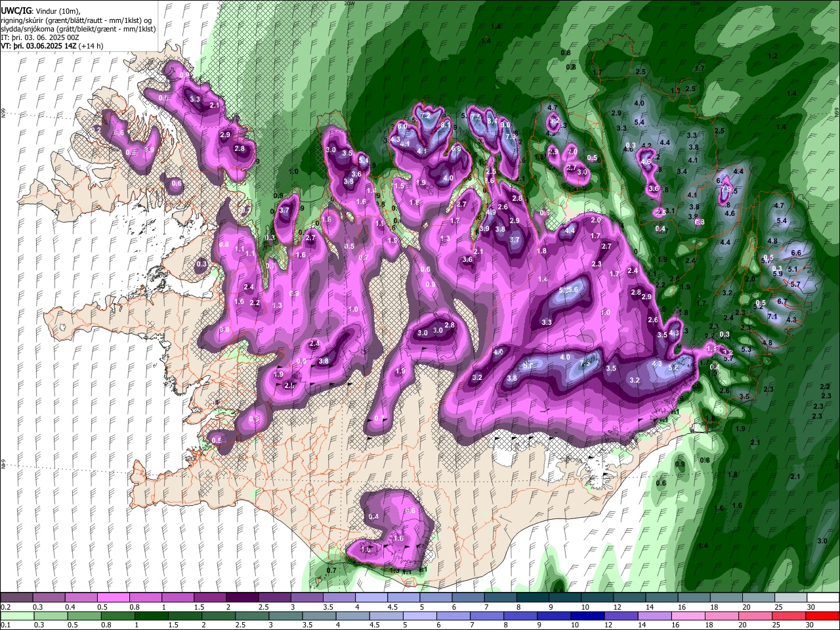Click lower legend swatch between 3.5 and 4
The image size is (840, 630).
[319, 616]
